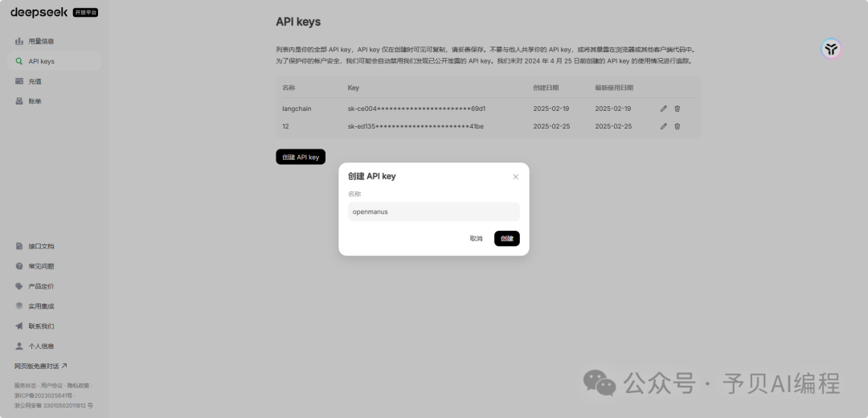Edit key named 12 with pencil icon
This screenshot has height=418, width=868.
663,126
